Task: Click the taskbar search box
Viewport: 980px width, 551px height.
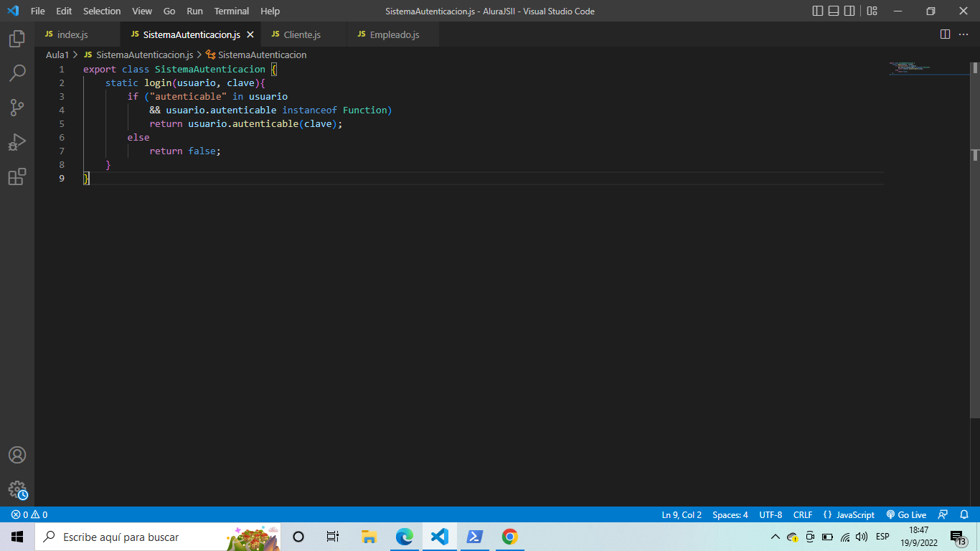Action: [158, 537]
